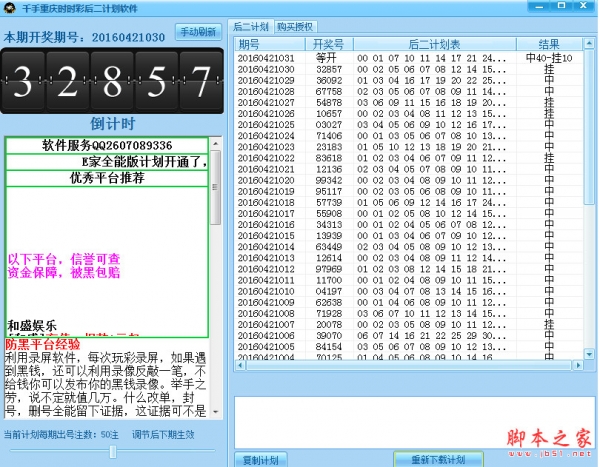The height and width of the screenshot is (467, 600).
Task: Click the 开奖号 column header
Action: (329, 44)
